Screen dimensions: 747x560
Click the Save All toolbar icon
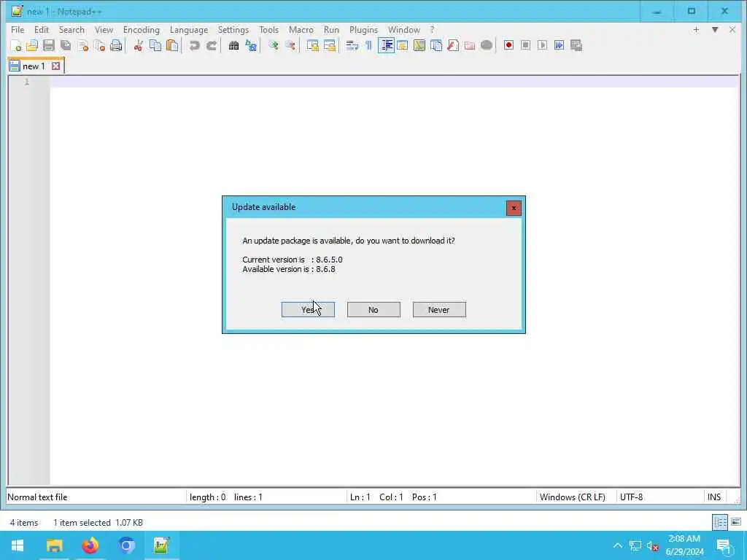pos(66,46)
